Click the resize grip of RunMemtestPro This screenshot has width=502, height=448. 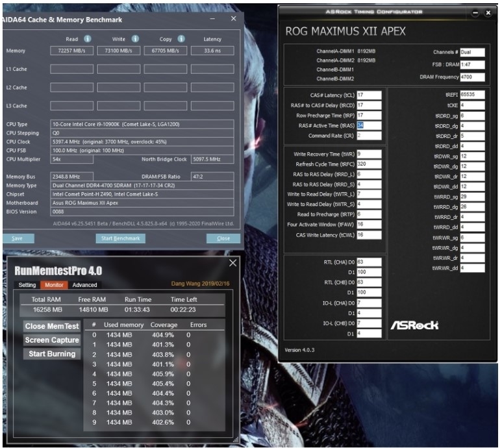[x=236, y=440]
